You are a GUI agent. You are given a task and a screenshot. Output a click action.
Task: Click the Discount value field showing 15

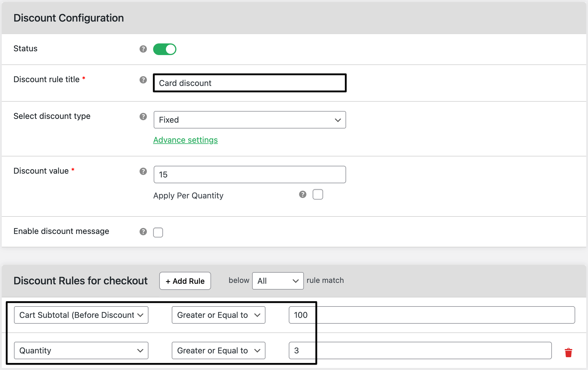coord(249,175)
